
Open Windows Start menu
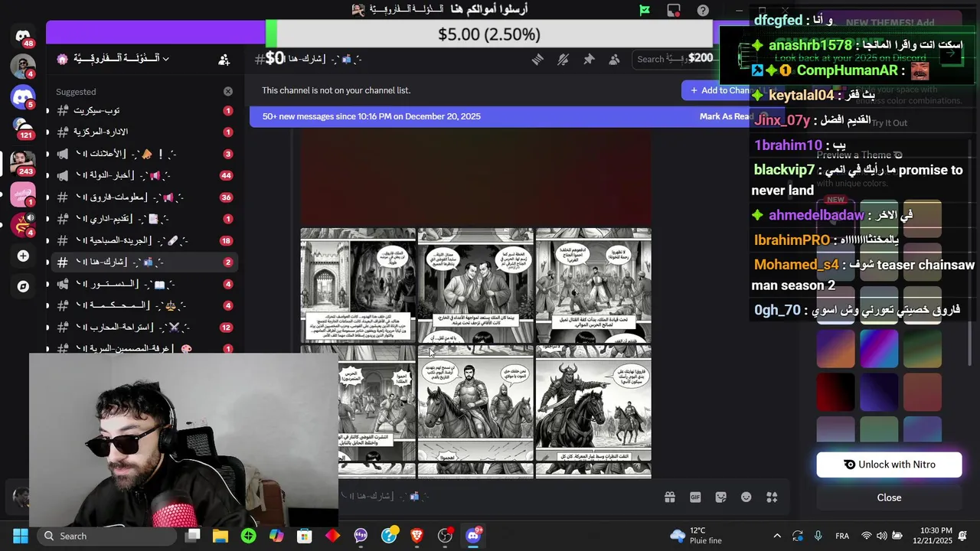(x=20, y=536)
